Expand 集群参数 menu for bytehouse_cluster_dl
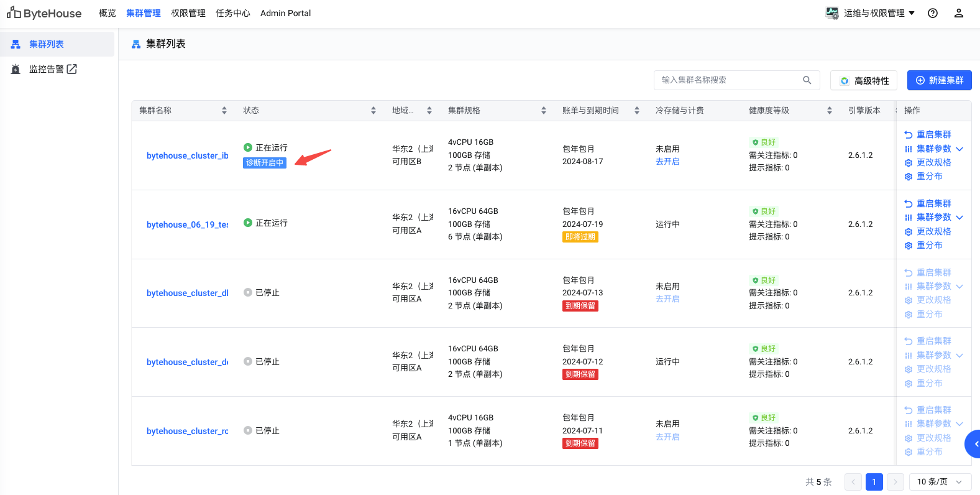980x495 pixels. [959, 287]
